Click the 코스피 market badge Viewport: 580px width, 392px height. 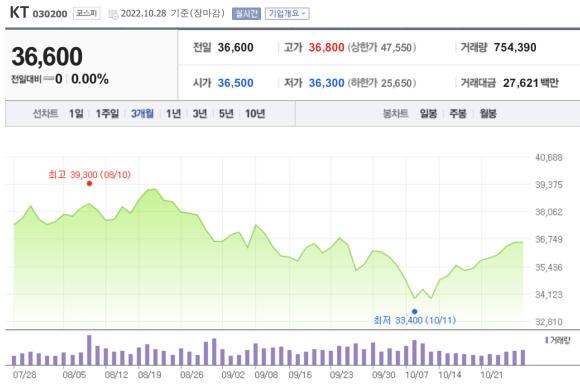click(x=87, y=13)
